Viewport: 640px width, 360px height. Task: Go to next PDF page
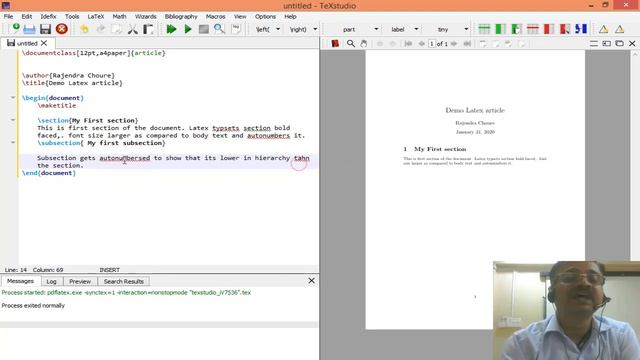454,44
